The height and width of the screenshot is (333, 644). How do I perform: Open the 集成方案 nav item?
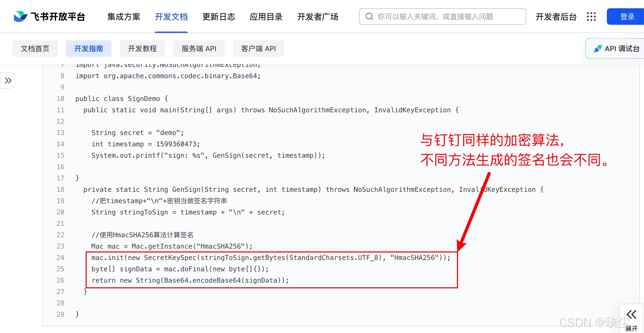click(124, 17)
